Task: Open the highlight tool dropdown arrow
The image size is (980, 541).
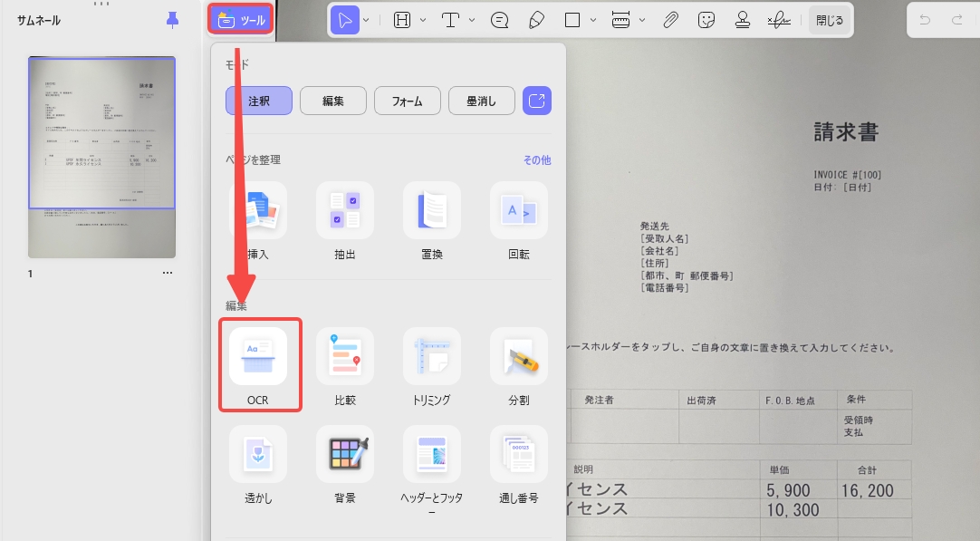Action: tap(422, 20)
